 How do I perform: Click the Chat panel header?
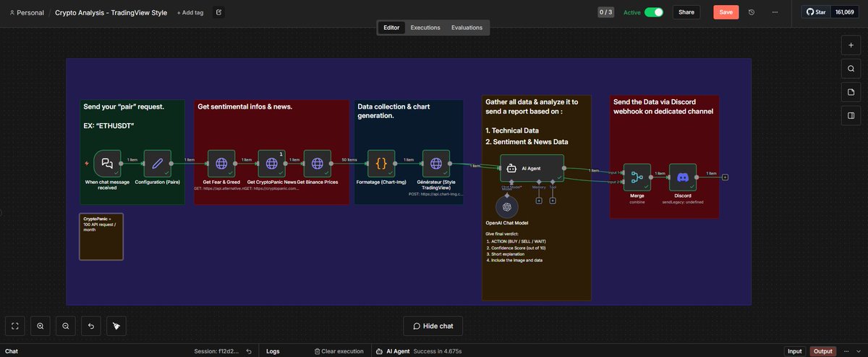12,351
